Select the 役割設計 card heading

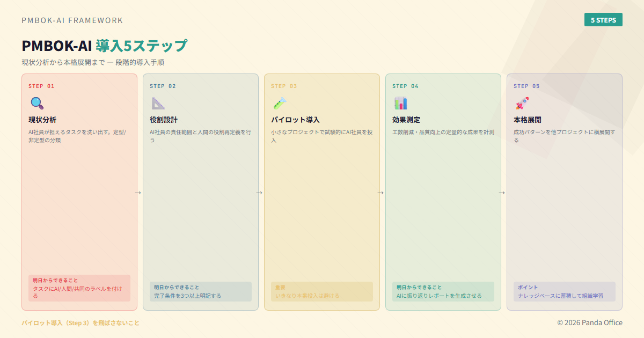[x=164, y=120]
